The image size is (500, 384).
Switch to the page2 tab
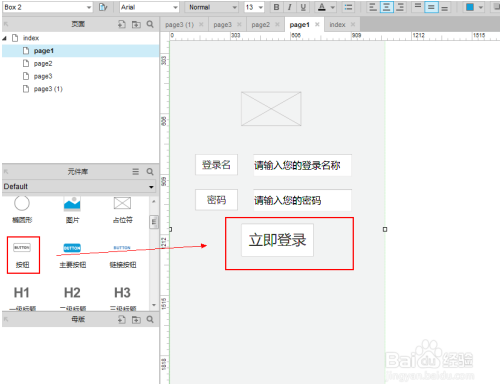click(x=260, y=25)
